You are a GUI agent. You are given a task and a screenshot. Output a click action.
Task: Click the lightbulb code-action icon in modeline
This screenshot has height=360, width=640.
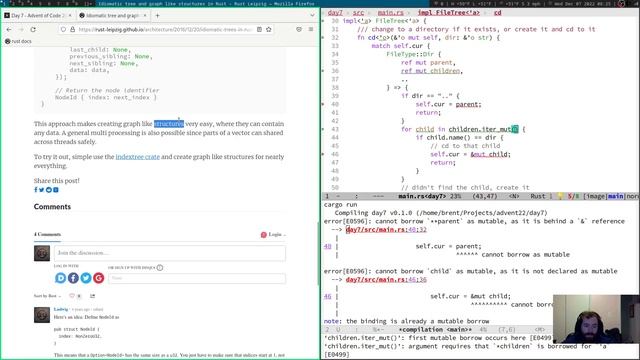pos(560,196)
